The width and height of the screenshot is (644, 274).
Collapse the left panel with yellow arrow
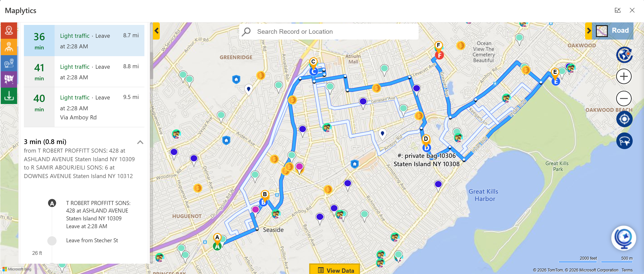point(156,31)
